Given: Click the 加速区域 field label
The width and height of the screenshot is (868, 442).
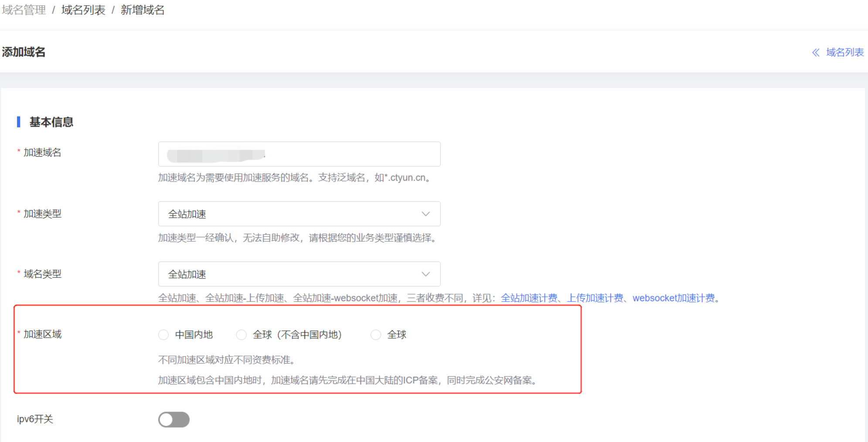Looking at the screenshot, I should click(x=42, y=334).
